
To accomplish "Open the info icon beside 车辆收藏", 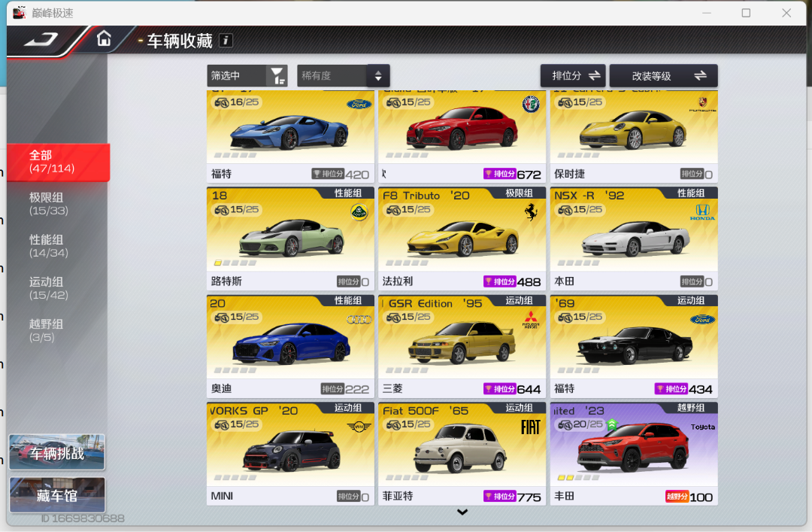I will pyautogui.click(x=226, y=41).
